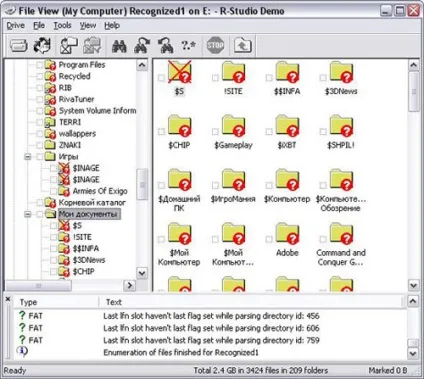This screenshot has height=379, width=424.
Task: Tick the checkbox next to Мои документы
Action: 40,214
